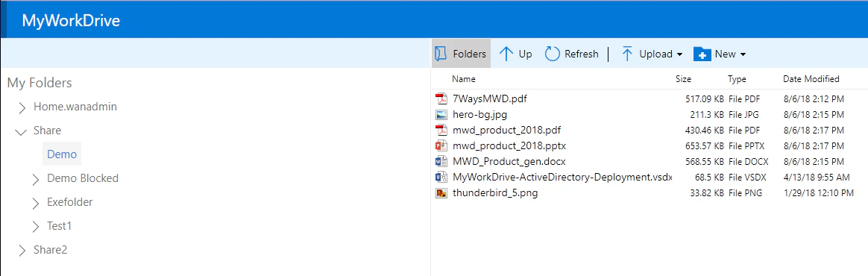Screen dimensions: 868x276
Task: Click the PDF icon of 7WaysMWD.pdf
Action: coord(441,99)
